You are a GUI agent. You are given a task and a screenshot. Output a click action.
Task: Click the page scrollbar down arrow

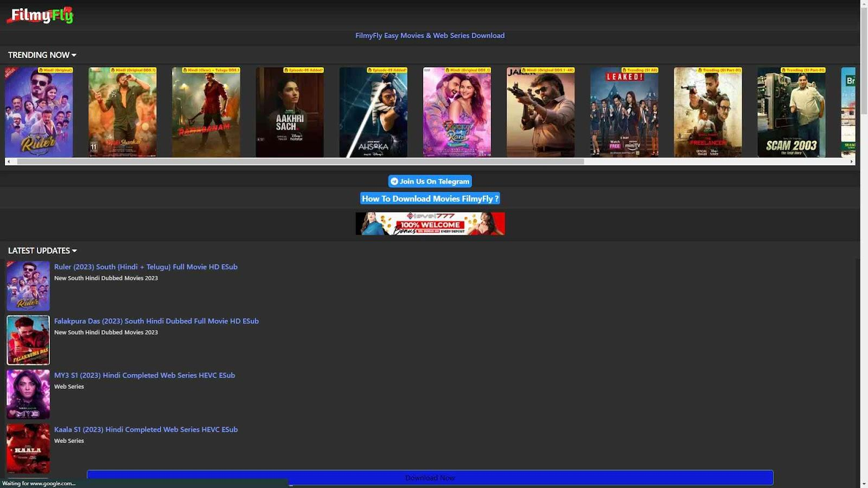[x=864, y=484]
